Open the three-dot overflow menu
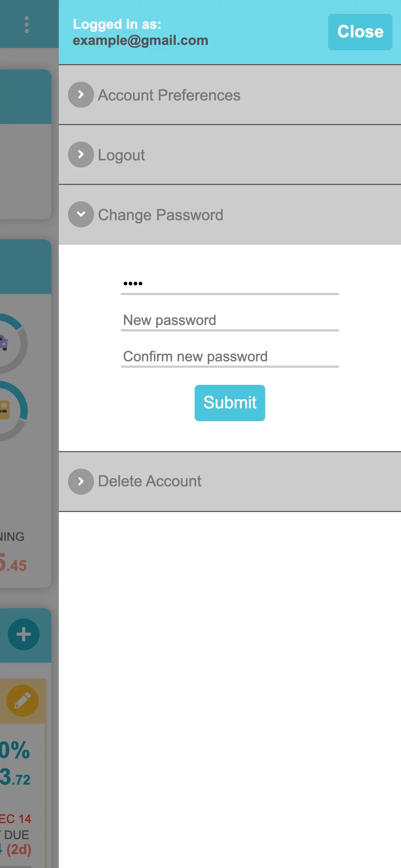401x868 pixels. 27,25
